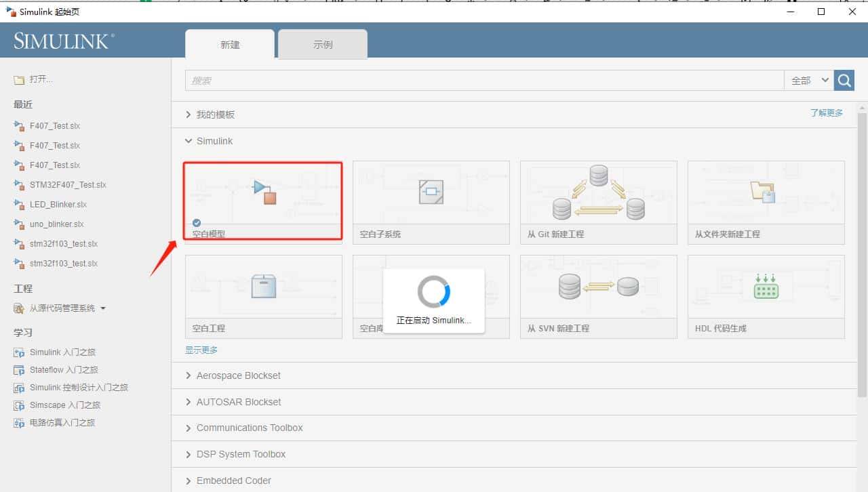Image resolution: width=868 pixels, height=492 pixels.
Task: Click into the 搜索 template search field
Action: tap(484, 80)
